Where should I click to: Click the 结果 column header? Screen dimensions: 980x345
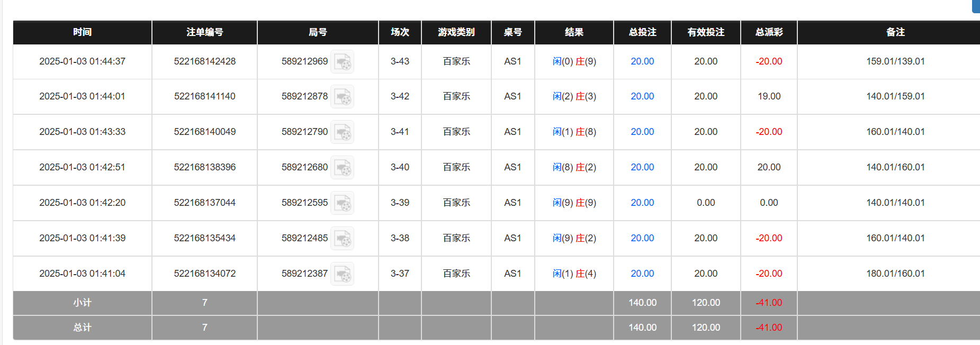click(x=574, y=32)
